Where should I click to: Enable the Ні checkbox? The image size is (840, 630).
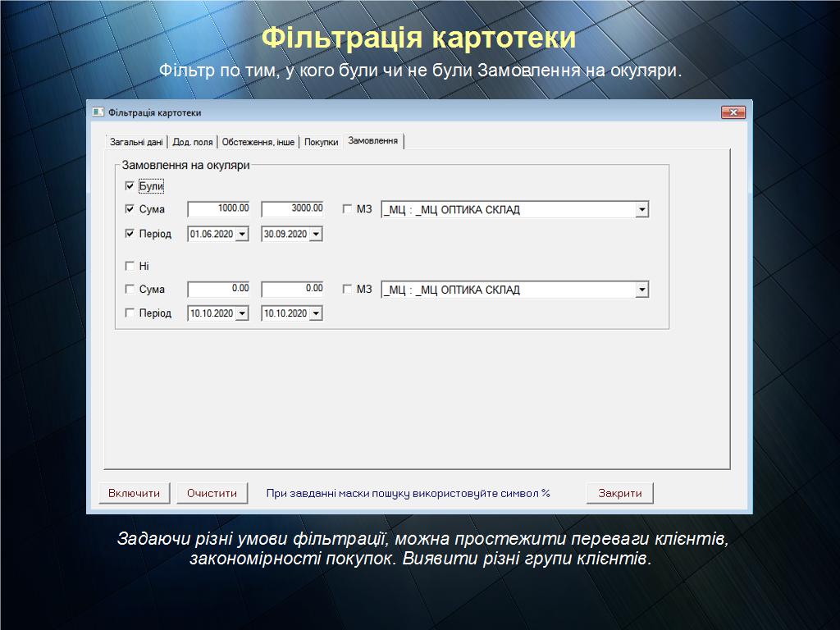tap(130, 266)
